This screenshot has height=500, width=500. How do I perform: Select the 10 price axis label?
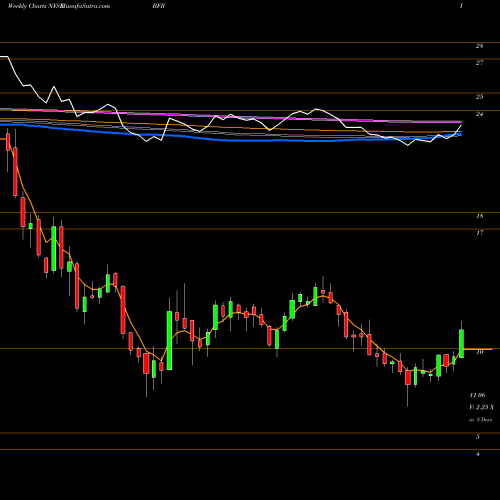(480, 352)
